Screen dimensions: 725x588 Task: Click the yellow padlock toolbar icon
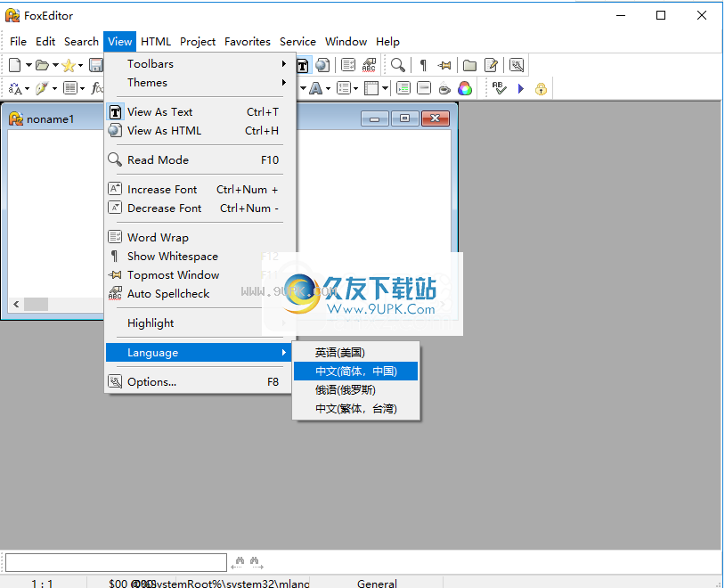[x=541, y=88]
